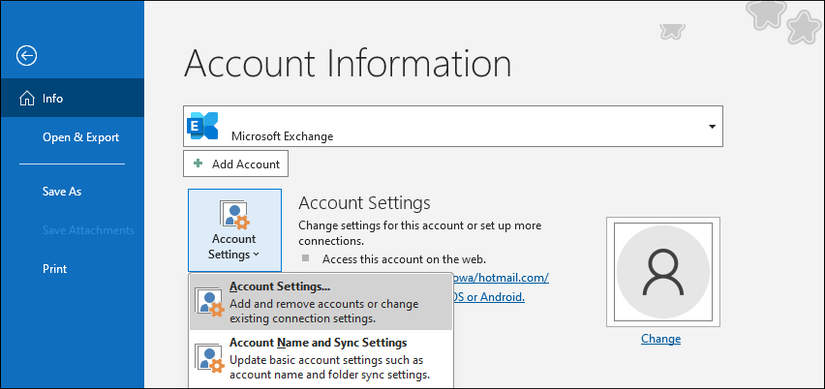Click the Add Account button
Image resolution: width=825 pixels, height=389 pixels.
click(236, 164)
